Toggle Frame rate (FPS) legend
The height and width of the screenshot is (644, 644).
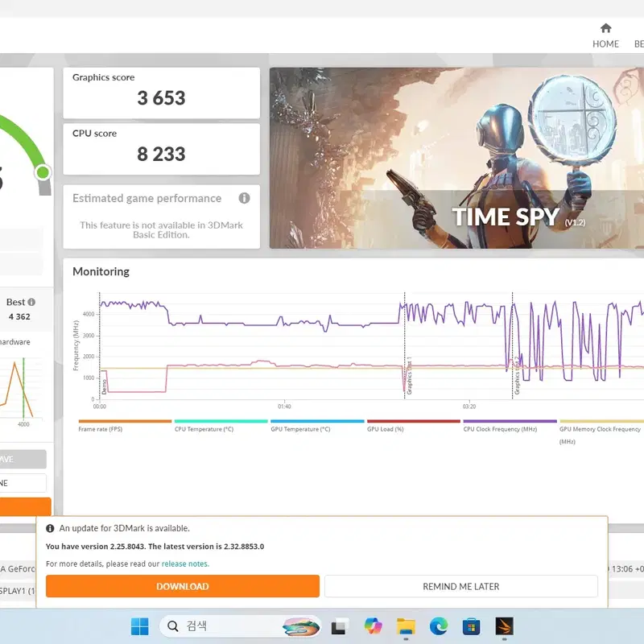tap(125, 426)
